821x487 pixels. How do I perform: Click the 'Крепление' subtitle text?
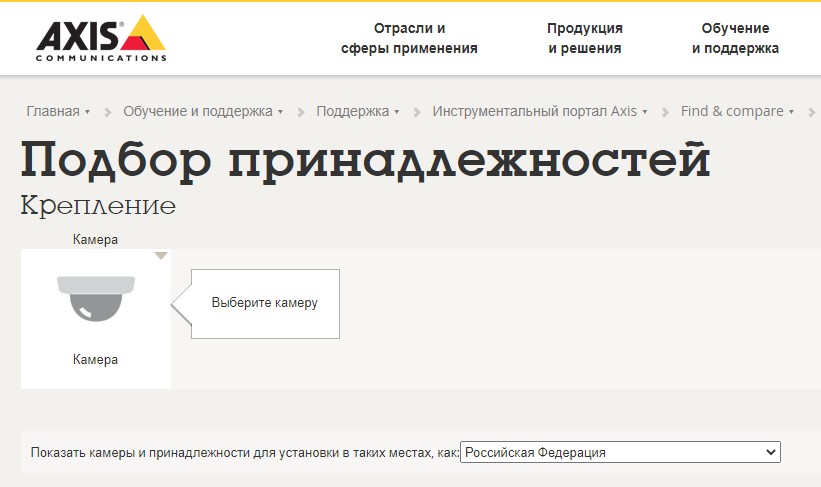[98, 205]
